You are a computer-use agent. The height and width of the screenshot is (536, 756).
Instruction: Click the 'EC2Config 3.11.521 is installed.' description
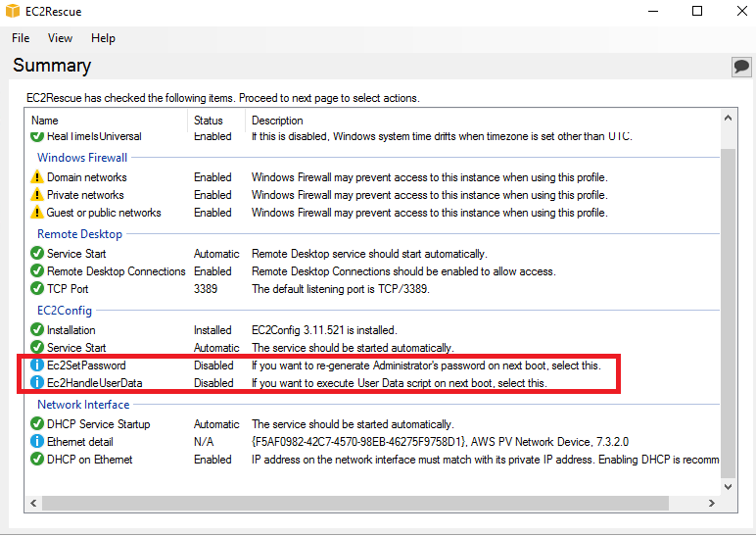[x=324, y=330]
